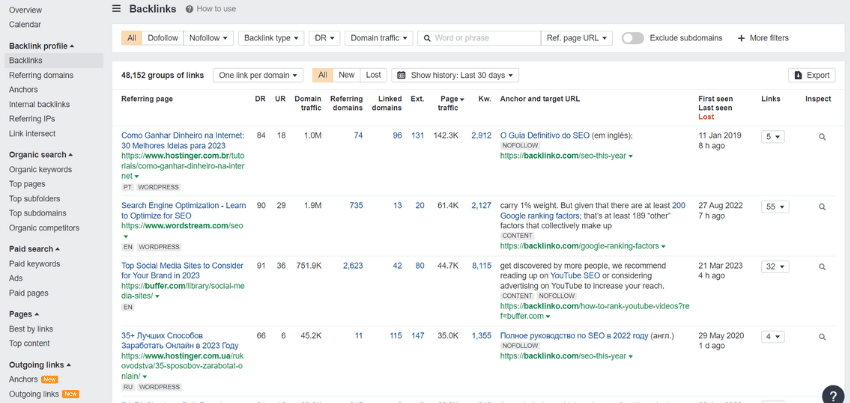Click the calendar icon in Show history
Image resolution: width=850 pixels, height=403 pixels.
tap(401, 75)
